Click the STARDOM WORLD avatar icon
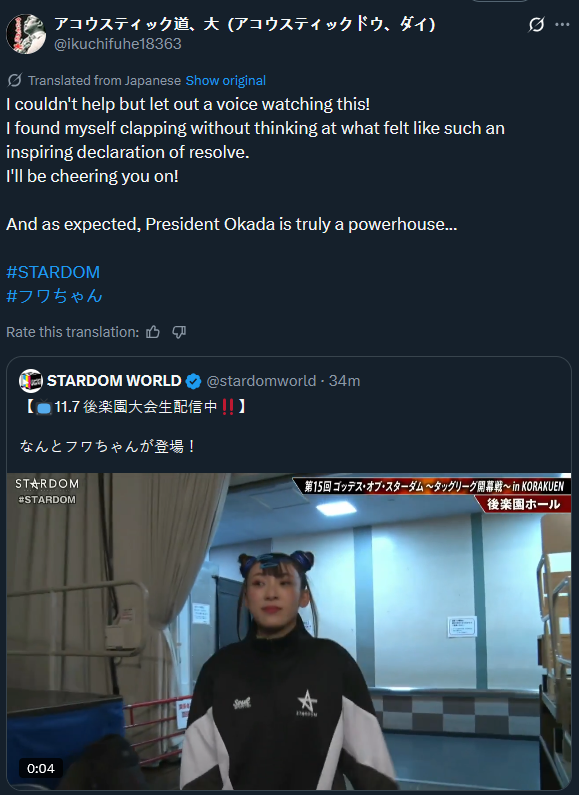The width and height of the screenshot is (579, 795). (x=30, y=381)
